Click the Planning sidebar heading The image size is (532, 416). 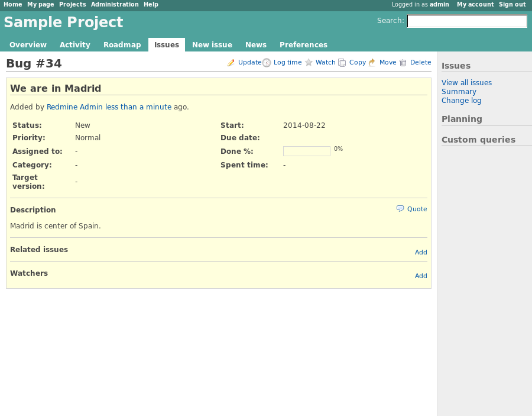pos(462,119)
